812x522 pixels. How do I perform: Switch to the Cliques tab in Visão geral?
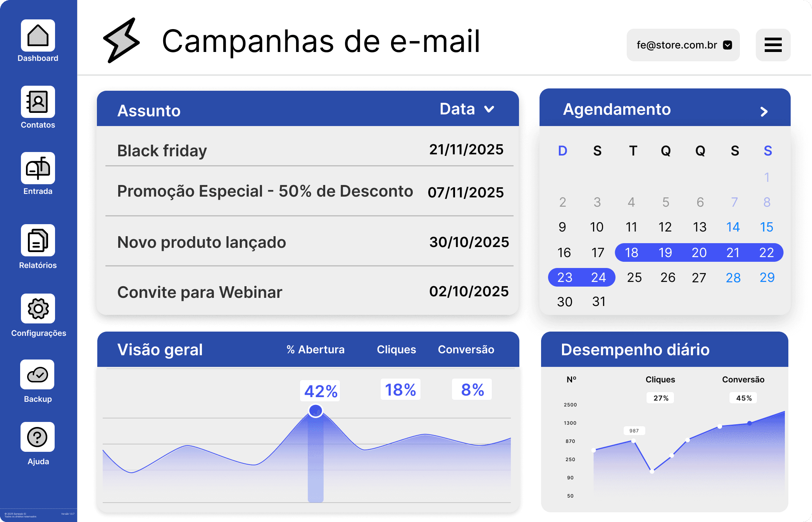(x=396, y=349)
